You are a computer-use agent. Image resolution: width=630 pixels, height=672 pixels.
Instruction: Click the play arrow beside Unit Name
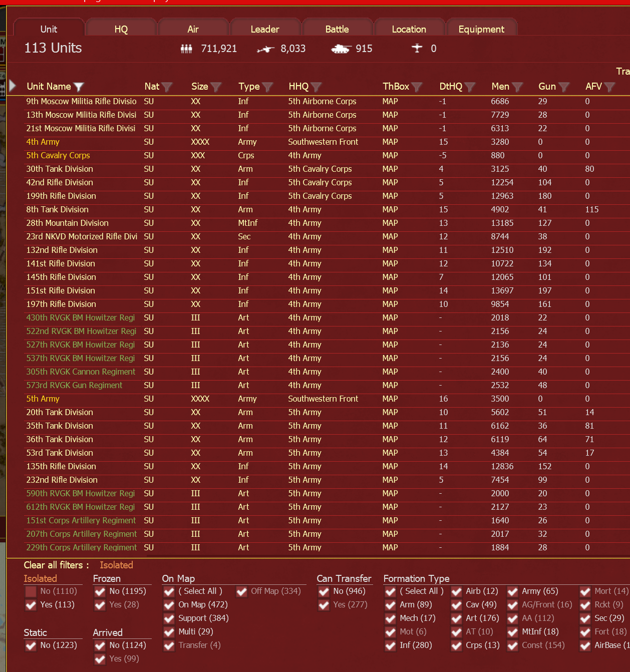pos(13,86)
